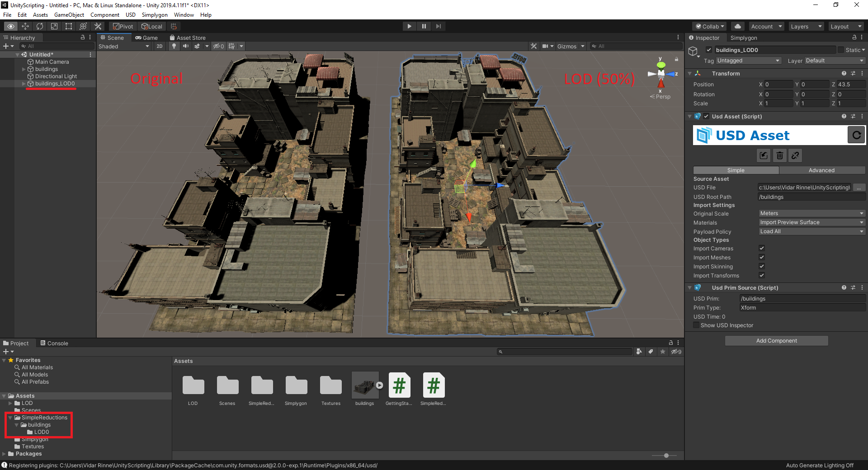
Task: Disable the Import Cameras checkbox
Action: (x=761, y=248)
